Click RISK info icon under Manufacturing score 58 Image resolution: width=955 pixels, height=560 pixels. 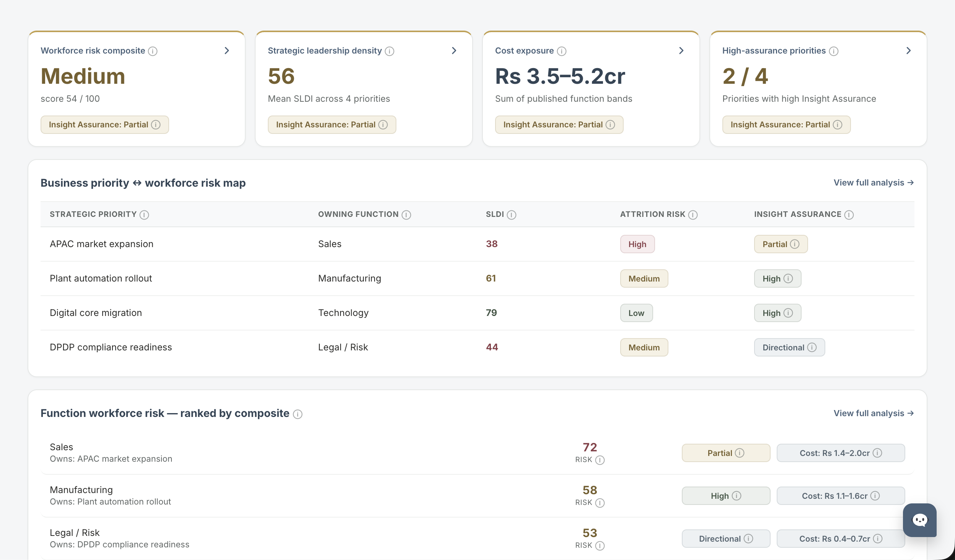click(600, 503)
